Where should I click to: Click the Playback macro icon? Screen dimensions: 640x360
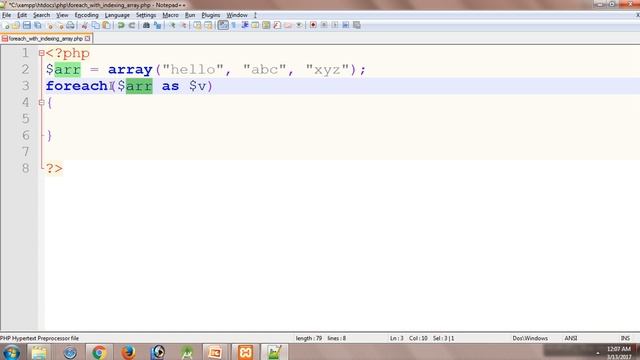pyautogui.click(x=335, y=25)
